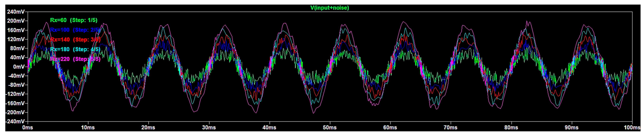Select the Rx=180 (Step: 4/5) legend entry
Screen dimensions: 644x136
click(x=75, y=49)
